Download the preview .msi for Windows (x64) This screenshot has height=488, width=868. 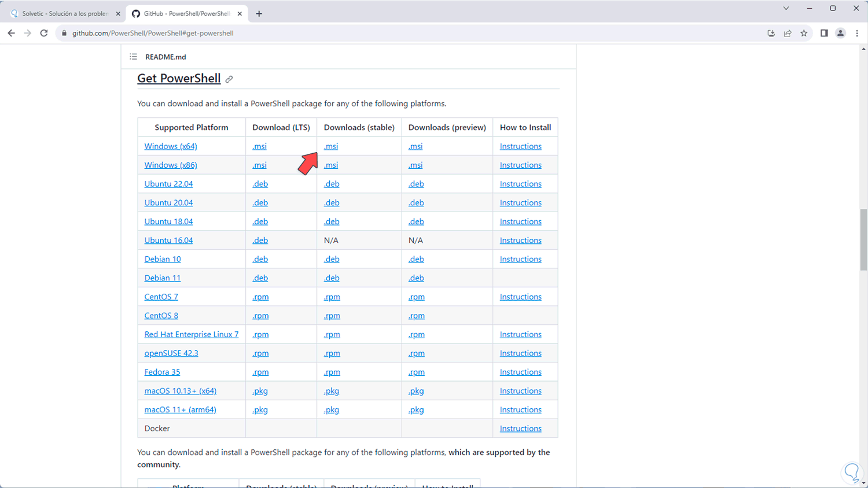click(415, 146)
